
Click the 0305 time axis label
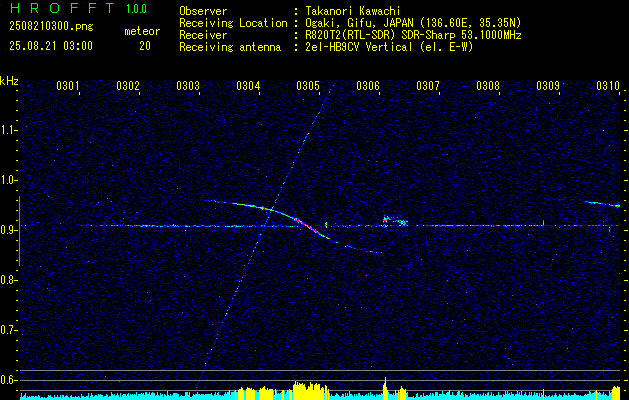308,85
